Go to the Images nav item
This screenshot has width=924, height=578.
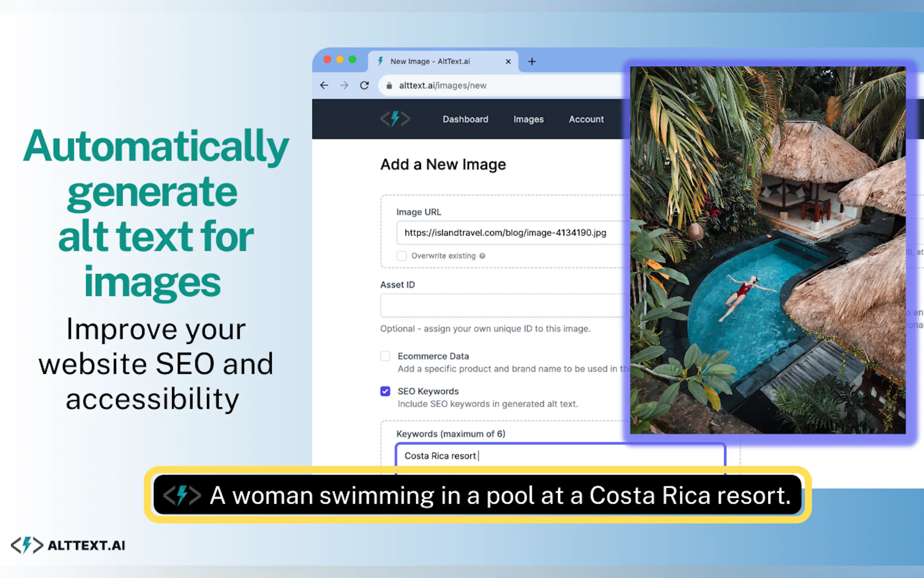[528, 119]
